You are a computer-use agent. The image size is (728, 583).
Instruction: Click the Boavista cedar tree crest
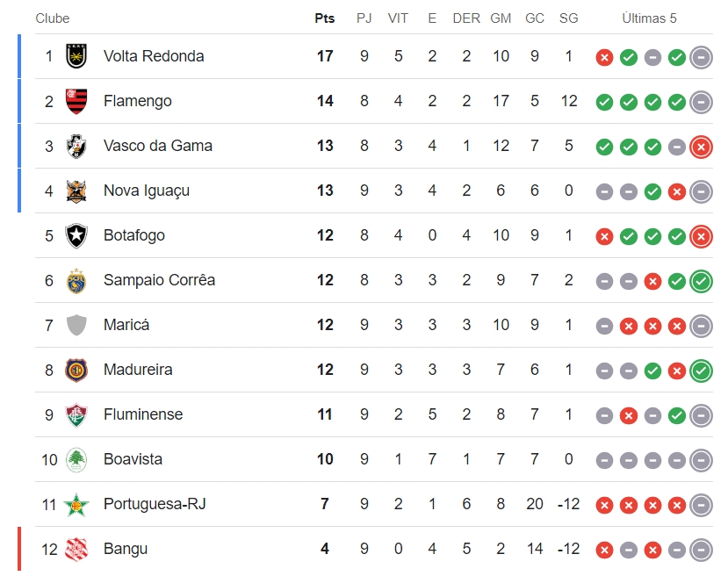coord(76,459)
